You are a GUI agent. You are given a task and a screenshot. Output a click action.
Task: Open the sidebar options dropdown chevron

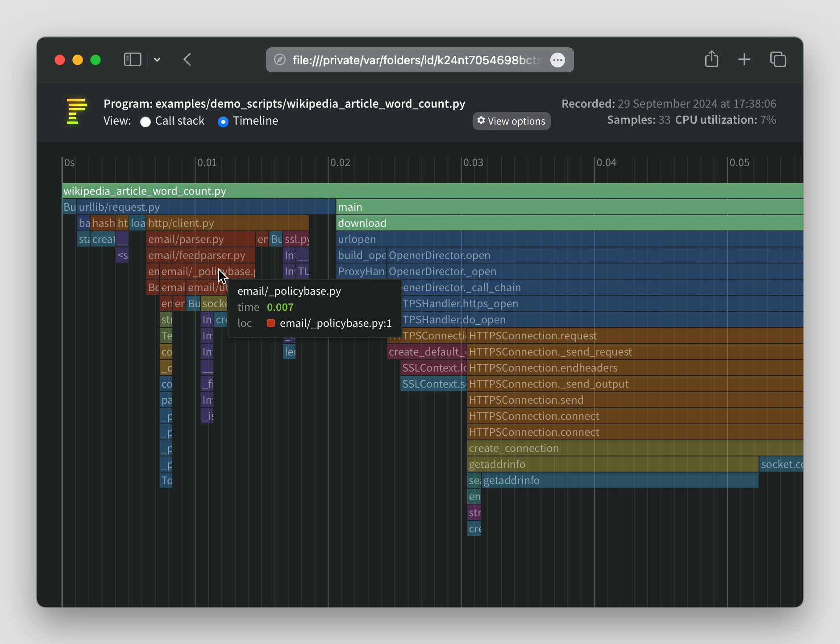click(157, 59)
